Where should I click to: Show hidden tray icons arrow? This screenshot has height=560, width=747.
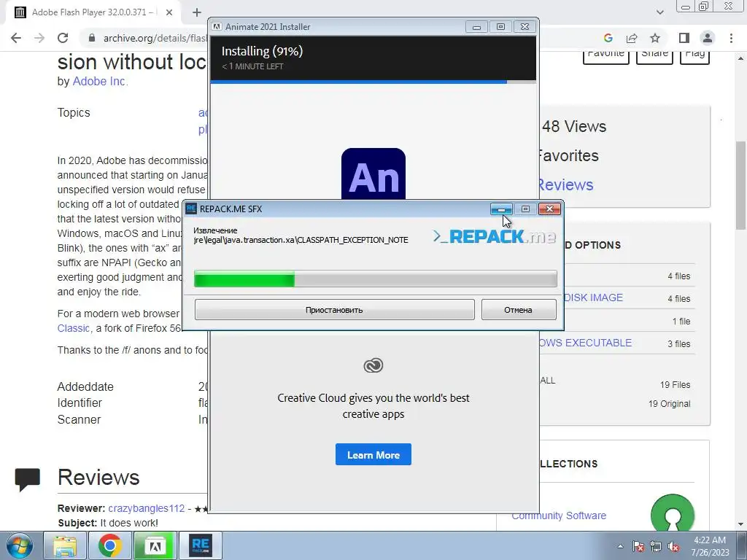pos(620,546)
